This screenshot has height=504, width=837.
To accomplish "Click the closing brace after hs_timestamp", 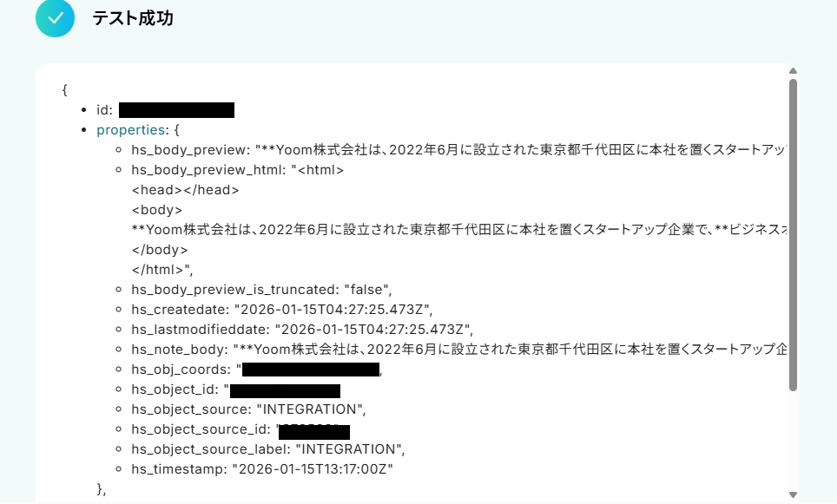I will coord(102,489).
